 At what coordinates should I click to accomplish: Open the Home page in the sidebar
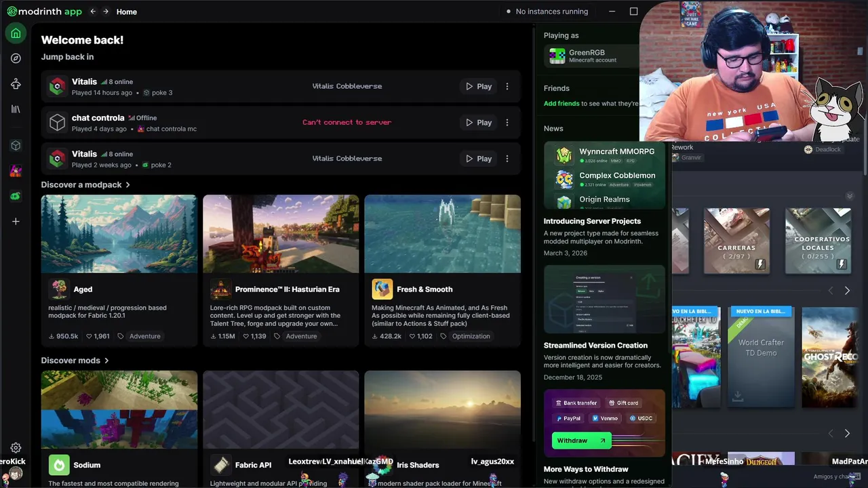[x=16, y=33]
